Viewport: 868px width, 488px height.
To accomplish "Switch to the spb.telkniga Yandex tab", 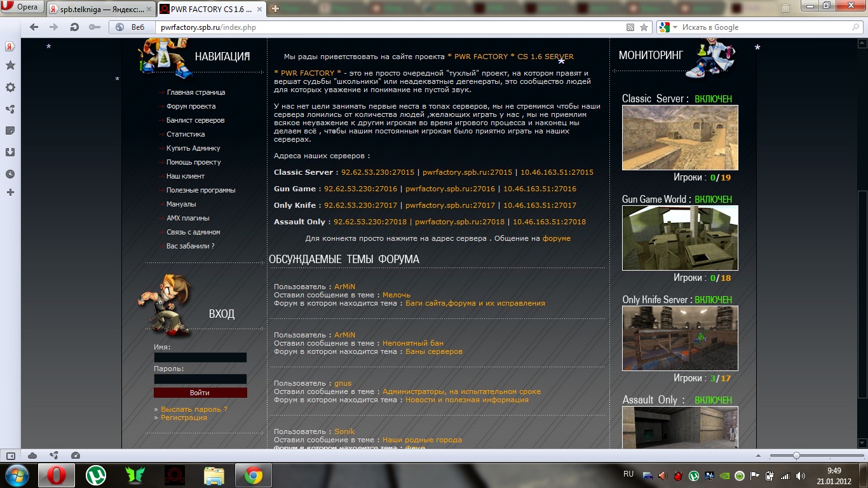I will point(100,9).
